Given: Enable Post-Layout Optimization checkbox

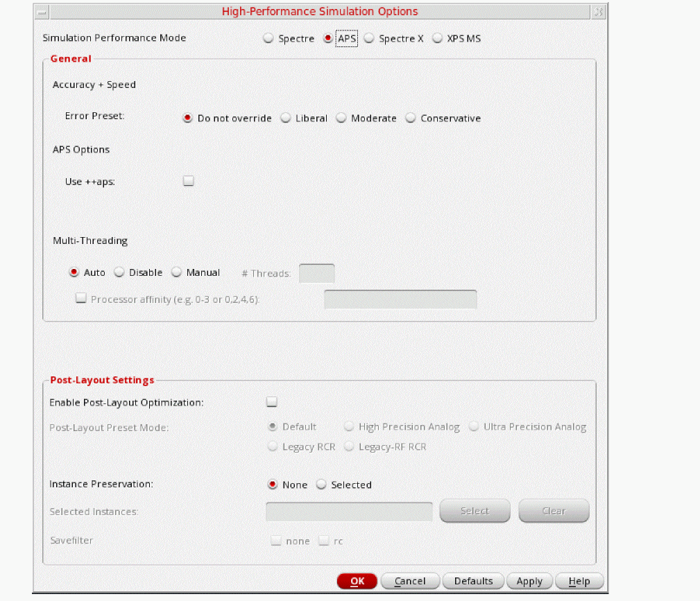Looking at the screenshot, I should click(272, 402).
